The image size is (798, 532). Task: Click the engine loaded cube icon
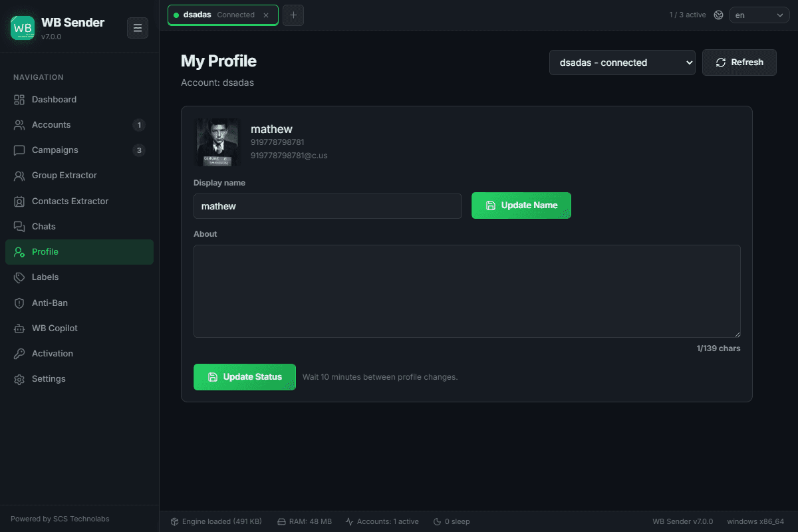pos(175,522)
